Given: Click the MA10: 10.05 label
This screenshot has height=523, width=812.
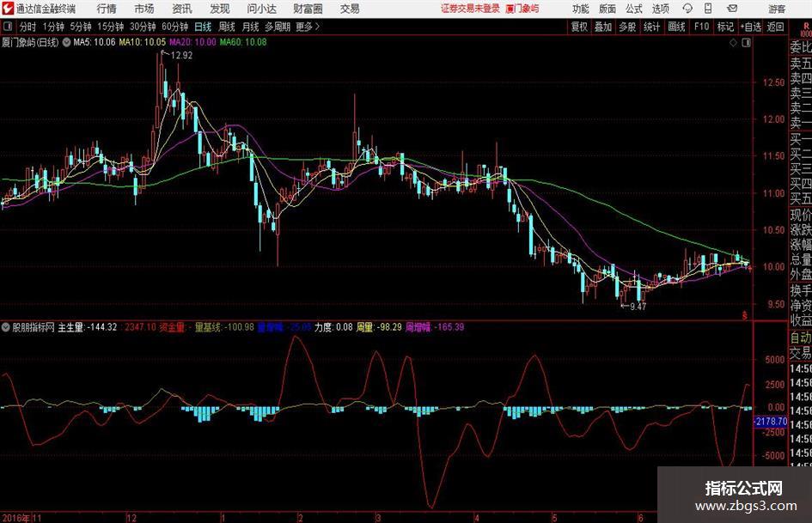Looking at the screenshot, I should (143, 42).
